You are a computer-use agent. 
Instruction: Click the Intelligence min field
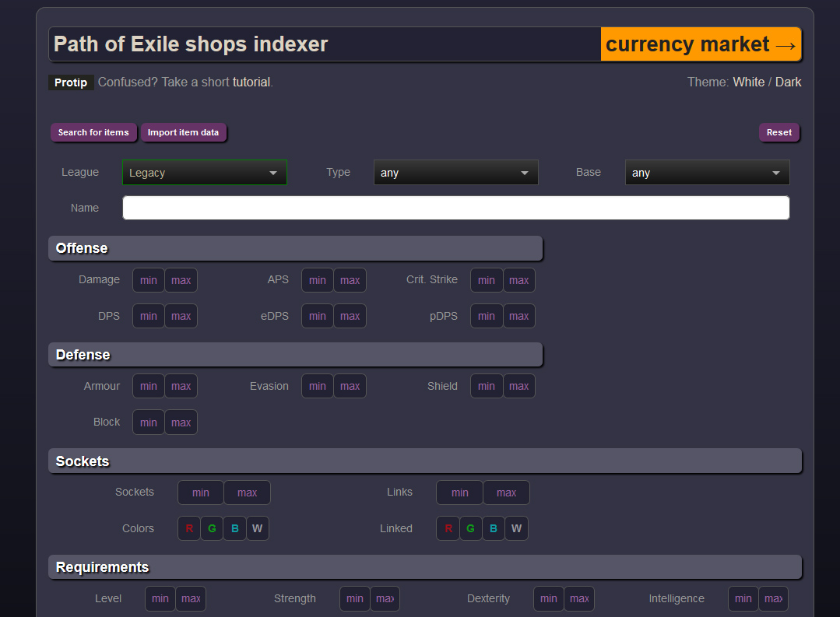743,599
